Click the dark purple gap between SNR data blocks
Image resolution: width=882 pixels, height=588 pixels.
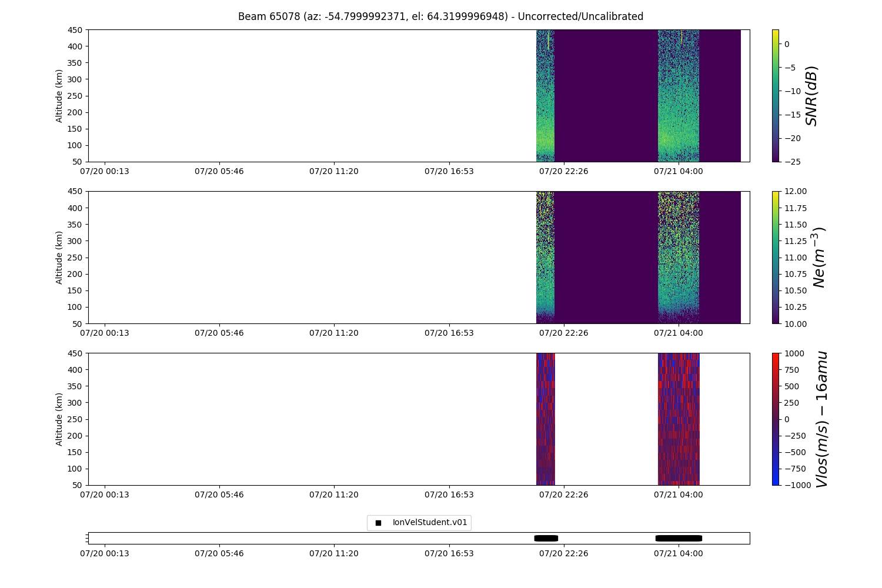606,95
